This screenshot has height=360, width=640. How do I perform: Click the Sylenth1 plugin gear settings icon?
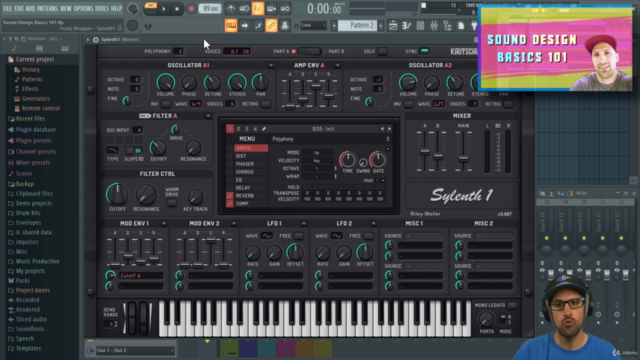pyautogui.click(x=96, y=40)
